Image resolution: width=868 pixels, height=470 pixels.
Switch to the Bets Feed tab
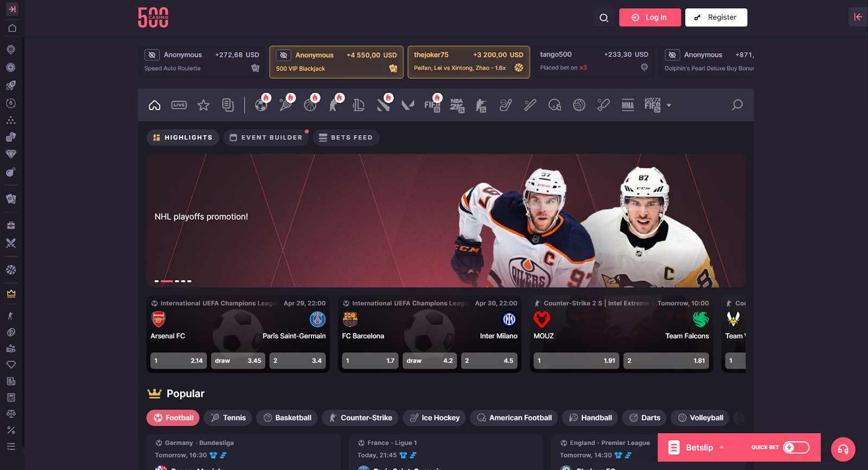tap(346, 137)
